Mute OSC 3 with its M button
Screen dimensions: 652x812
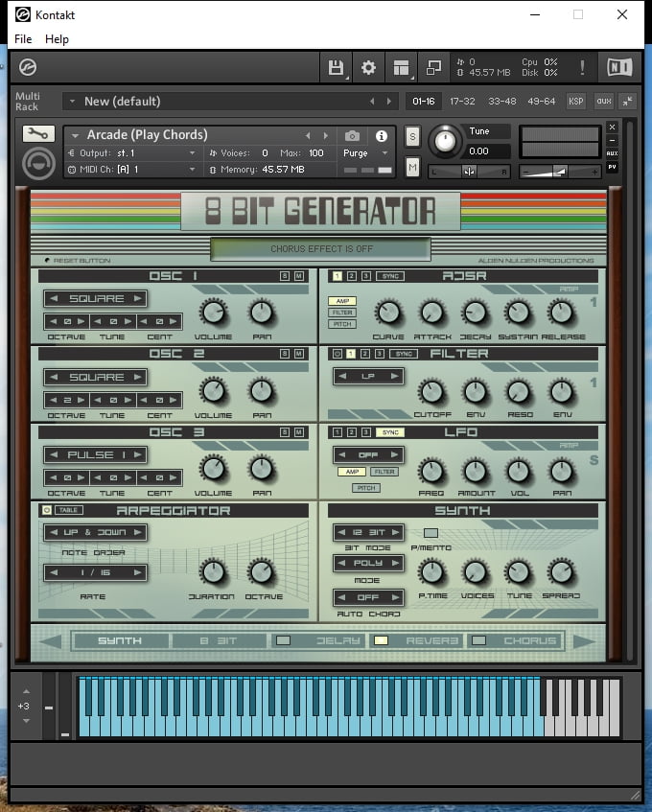pos(299,432)
